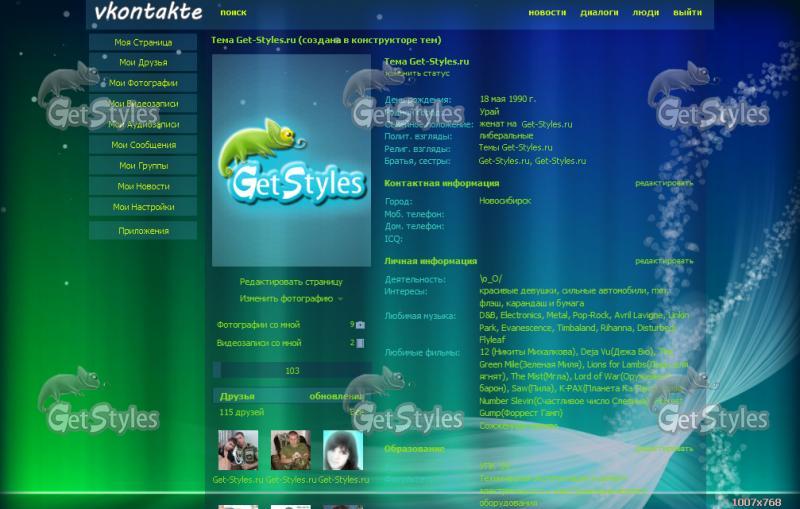This screenshot has width=800, height=509.
Task: Click the hometown Урай link
Action: pos(489,112)
